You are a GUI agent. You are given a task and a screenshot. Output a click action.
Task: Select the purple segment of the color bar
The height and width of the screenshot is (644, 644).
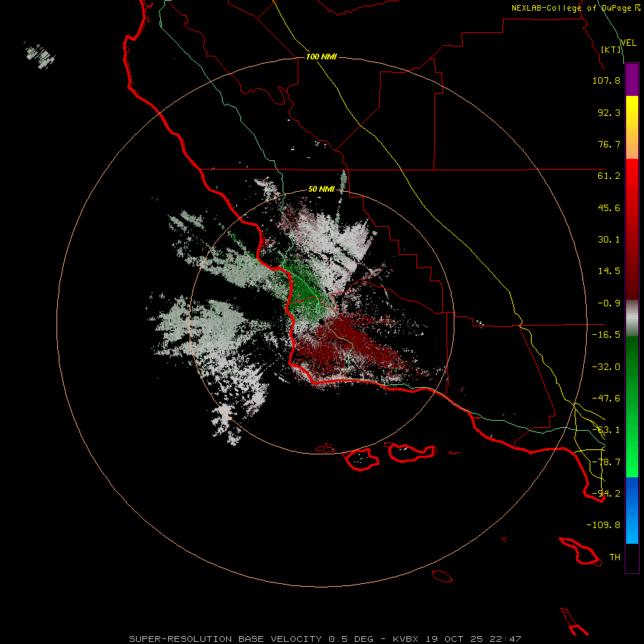coord(632,80)
